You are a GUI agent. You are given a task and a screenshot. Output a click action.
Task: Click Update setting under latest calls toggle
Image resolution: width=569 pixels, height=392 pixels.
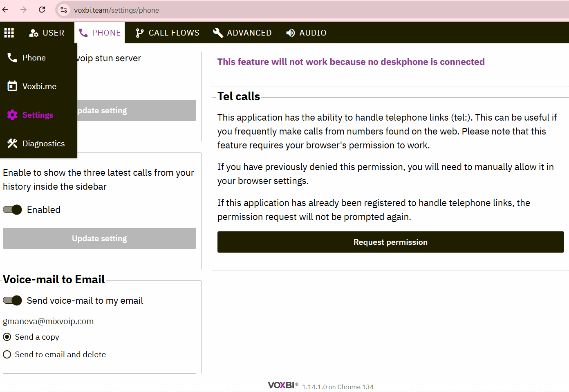99,238
